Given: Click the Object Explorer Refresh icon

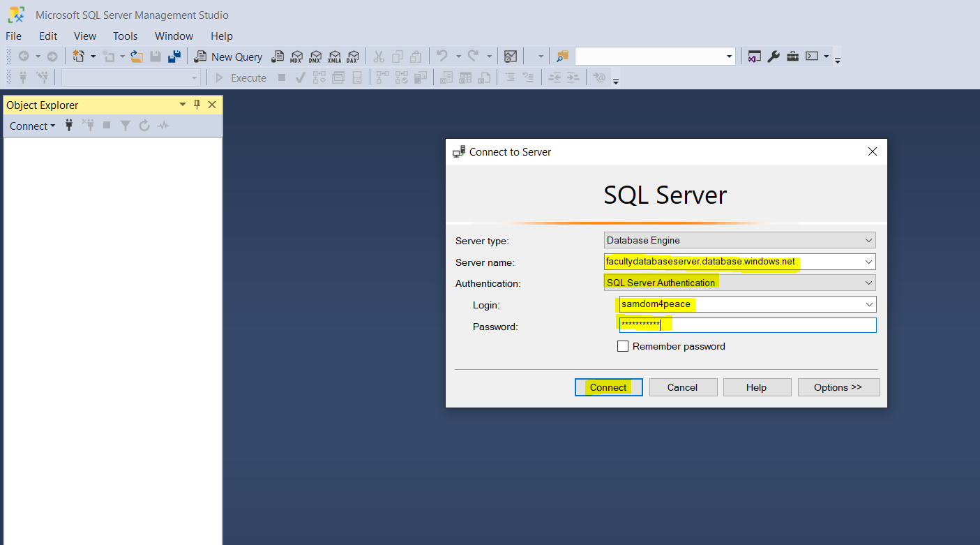Looking at the screenshot, I should click(144, 126).
